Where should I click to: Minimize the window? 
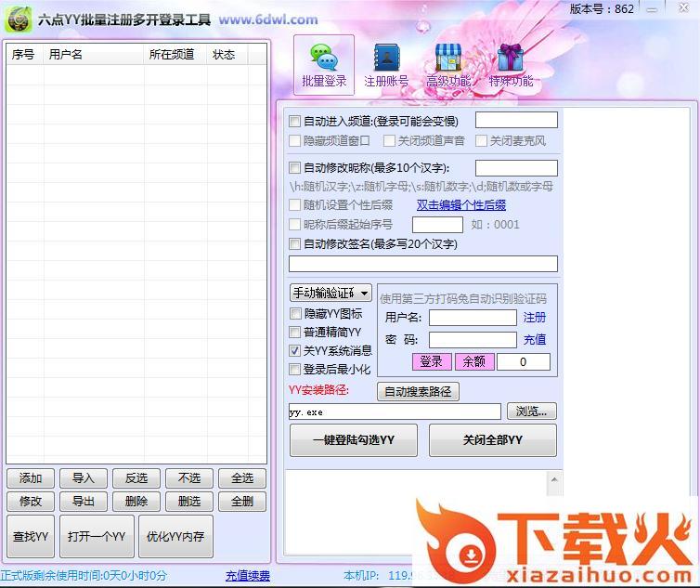coord(653,9)
